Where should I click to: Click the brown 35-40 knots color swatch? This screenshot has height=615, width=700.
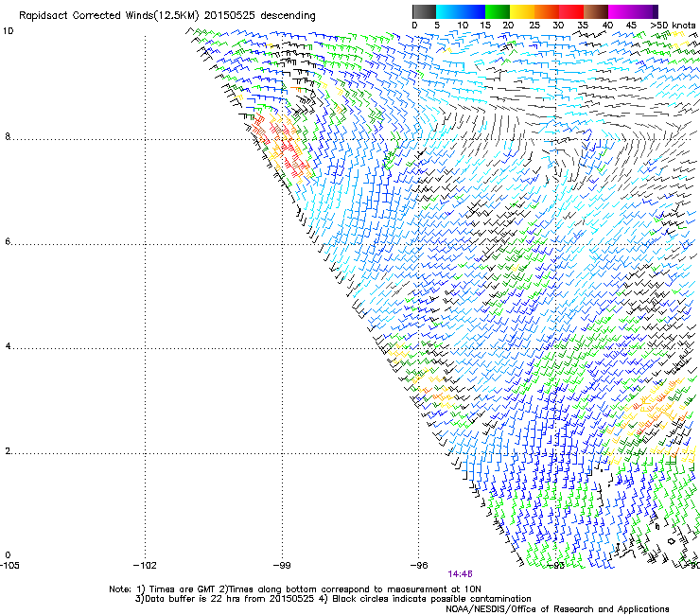click(596, 11)
